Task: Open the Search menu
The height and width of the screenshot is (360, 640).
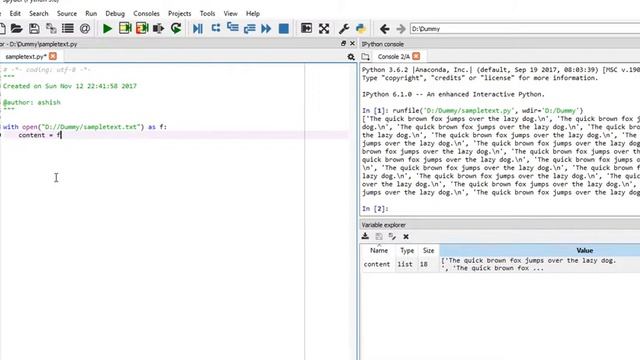Action: tap(39, 13)
